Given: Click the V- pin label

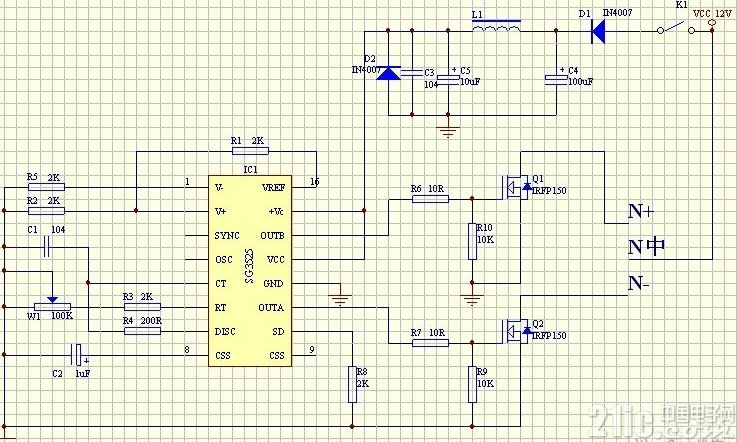Looking at the screenshot, I should (x=219, y=188).
